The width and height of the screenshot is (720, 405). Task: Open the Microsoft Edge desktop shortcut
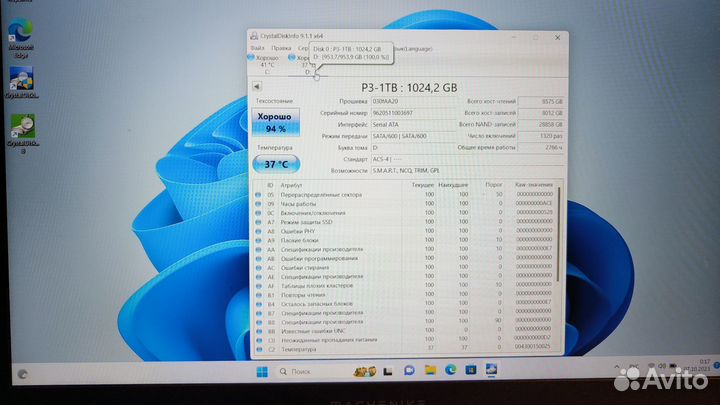pos(20,37)
